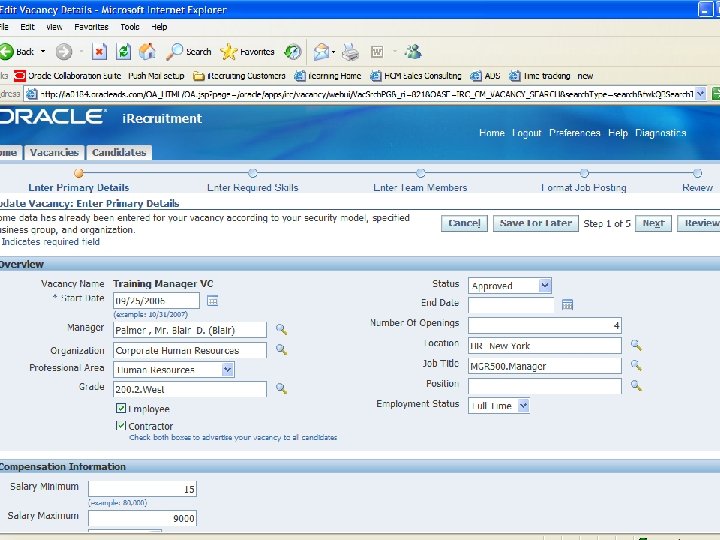Screen dimensions: 720x540
Task: Click the Next button
Action: click(x=653, y=223)
